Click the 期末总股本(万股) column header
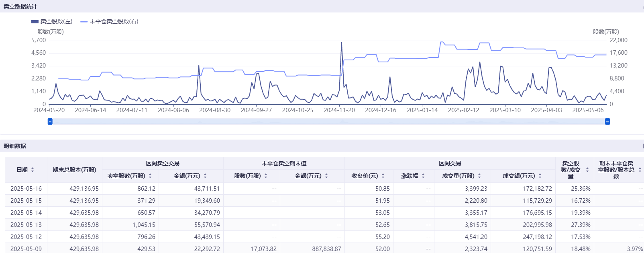The image size is (644, 253). [x=74, y=170]
